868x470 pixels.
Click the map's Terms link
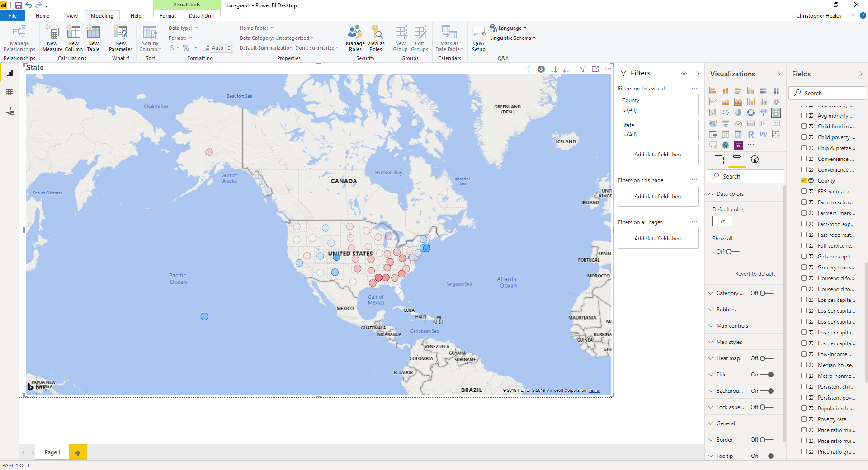coord(594,390)
